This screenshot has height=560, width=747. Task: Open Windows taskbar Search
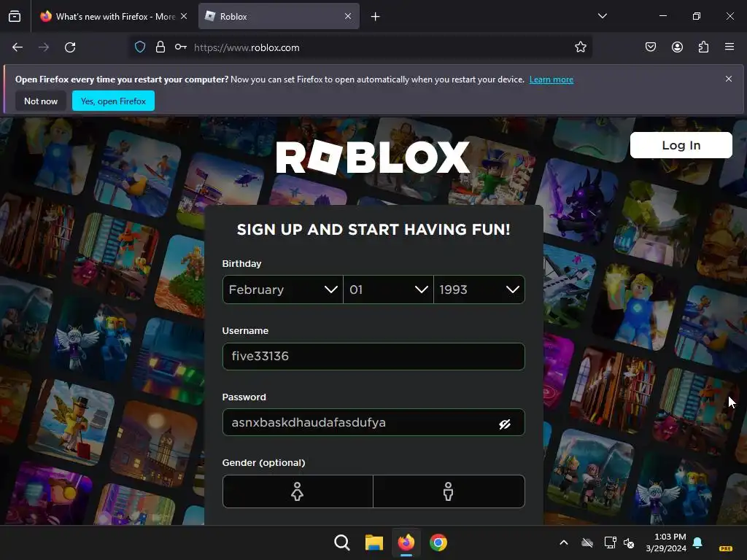coord(341,542)
